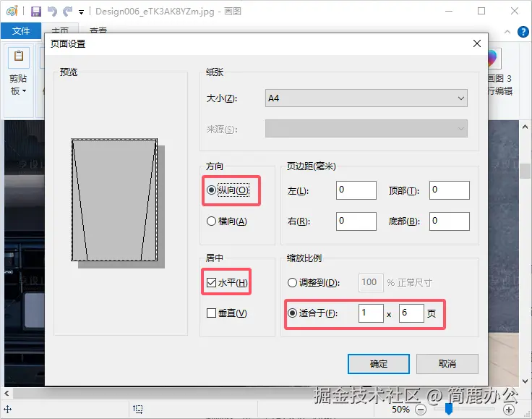Close the 页面设置 dialog
The image size is (532, 419).
pos(476,43)
